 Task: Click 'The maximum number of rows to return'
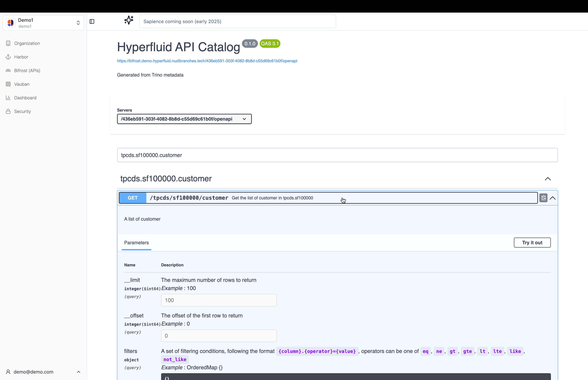click(x=209, y=280)
